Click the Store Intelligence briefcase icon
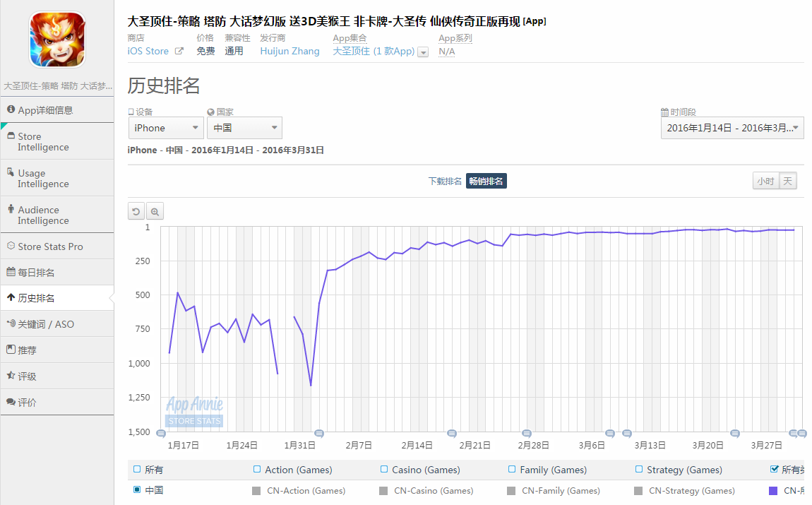Screen dimensions: 812x505 tap(11, 136)
